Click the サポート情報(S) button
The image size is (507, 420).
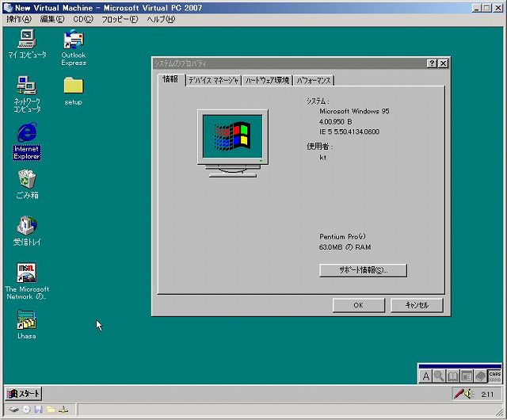click(363, 270)
